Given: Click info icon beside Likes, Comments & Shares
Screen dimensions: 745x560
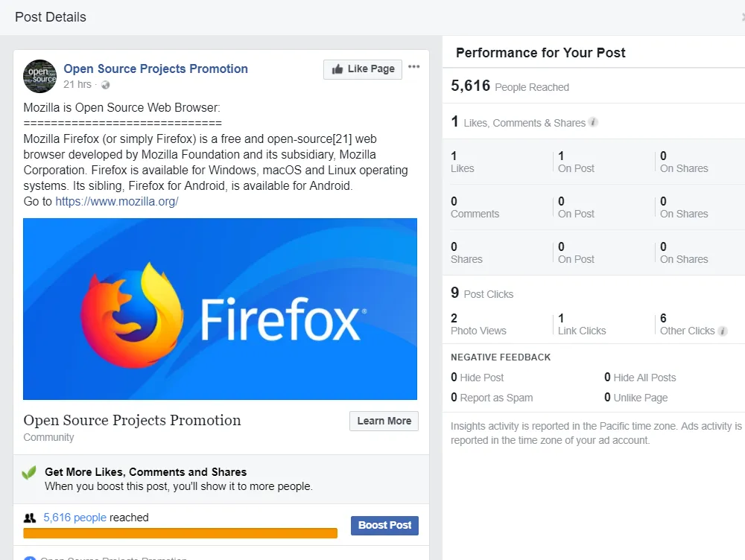Looking at the screenshot, I should tap(592, 122).
